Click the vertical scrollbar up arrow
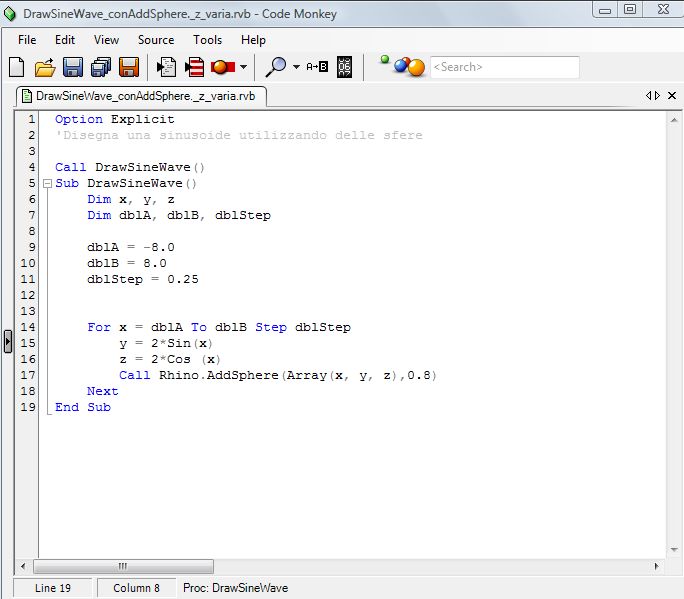Screen dimensions: 684x599 point(674,120)
